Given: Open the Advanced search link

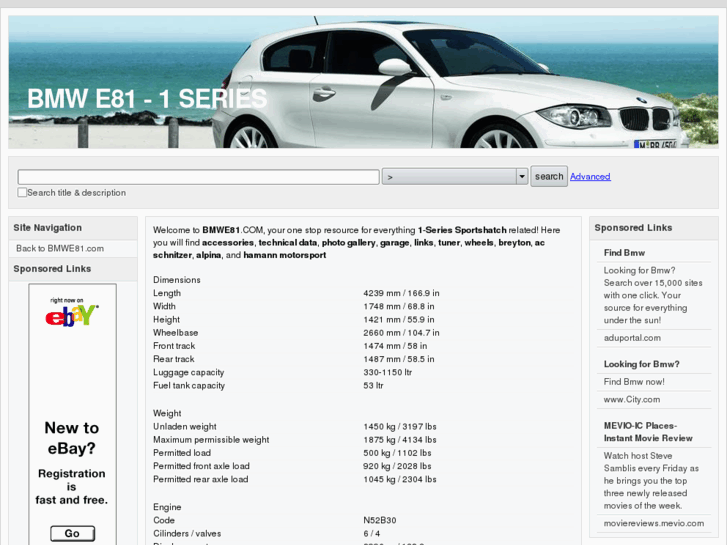Looking at the screenshot, I should click(x=590, y=177).
